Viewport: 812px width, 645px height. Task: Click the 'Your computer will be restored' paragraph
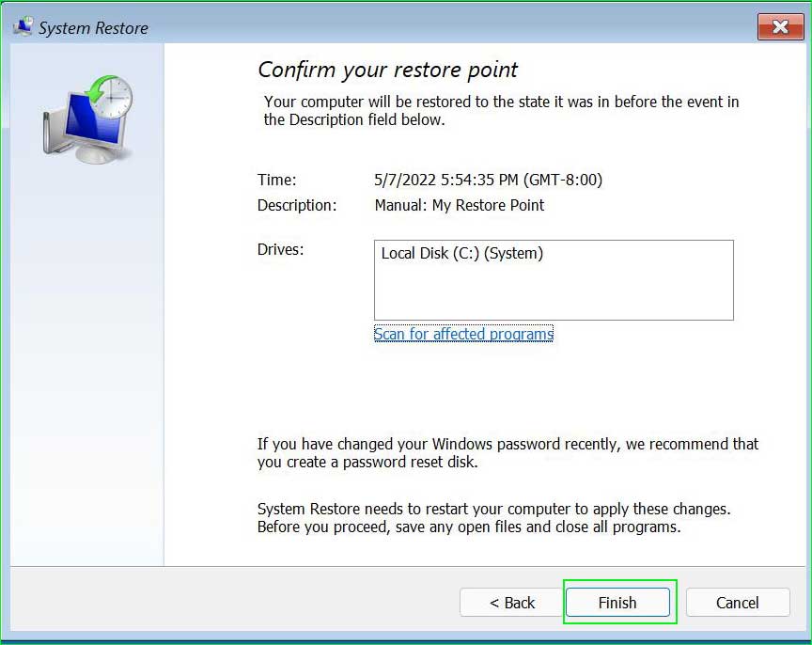click(501, 110)
